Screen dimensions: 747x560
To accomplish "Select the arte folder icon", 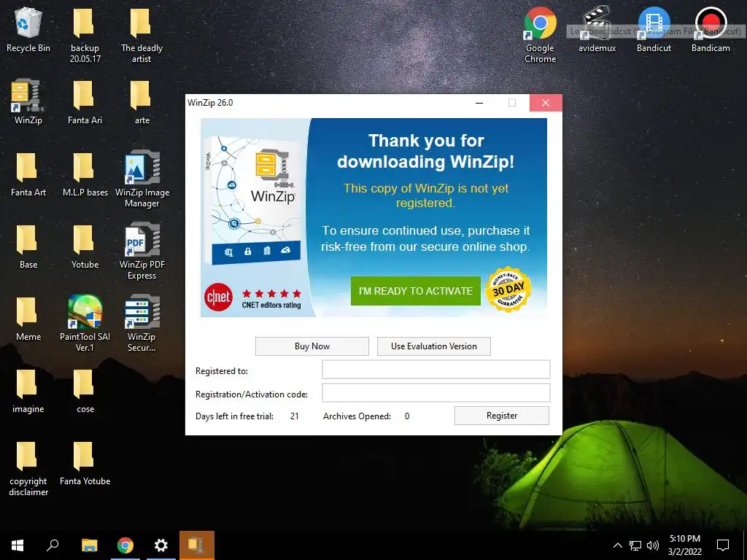I will coord(142,102).
